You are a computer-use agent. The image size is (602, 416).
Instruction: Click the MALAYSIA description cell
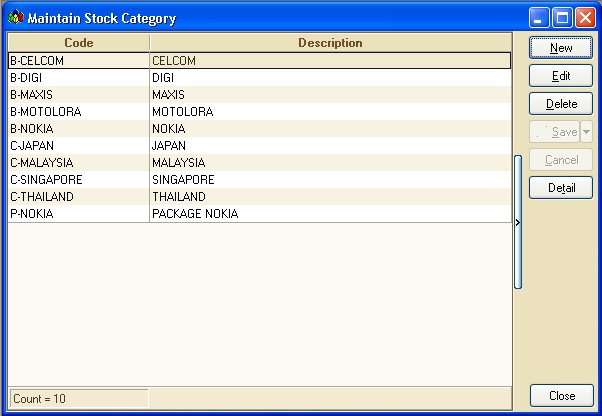point(330,163)
